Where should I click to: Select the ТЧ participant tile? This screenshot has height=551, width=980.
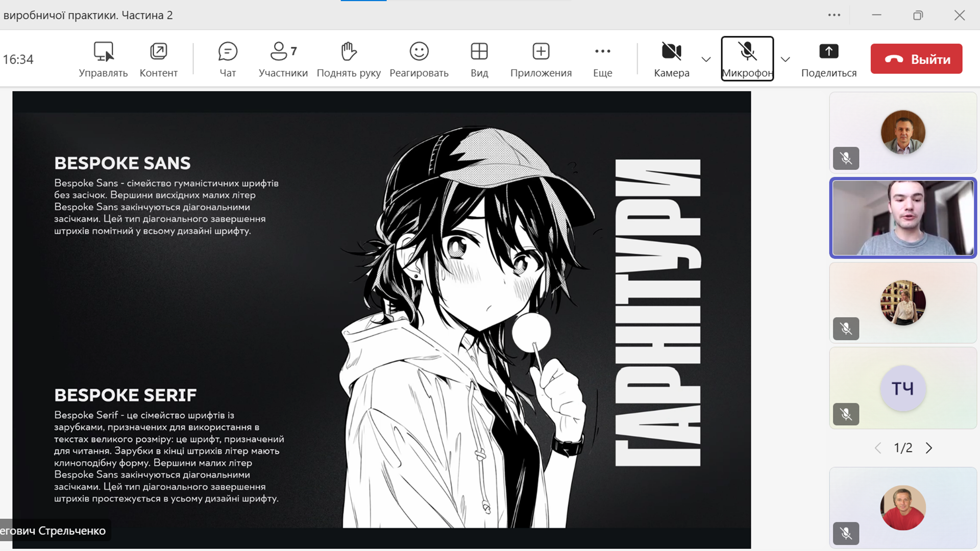[x=903, y=388]
